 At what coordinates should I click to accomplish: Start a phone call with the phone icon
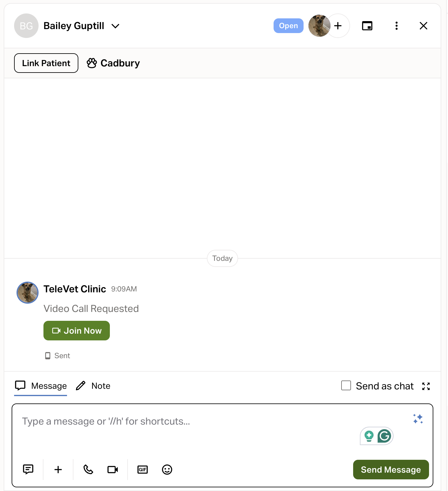tap(88, 469)
